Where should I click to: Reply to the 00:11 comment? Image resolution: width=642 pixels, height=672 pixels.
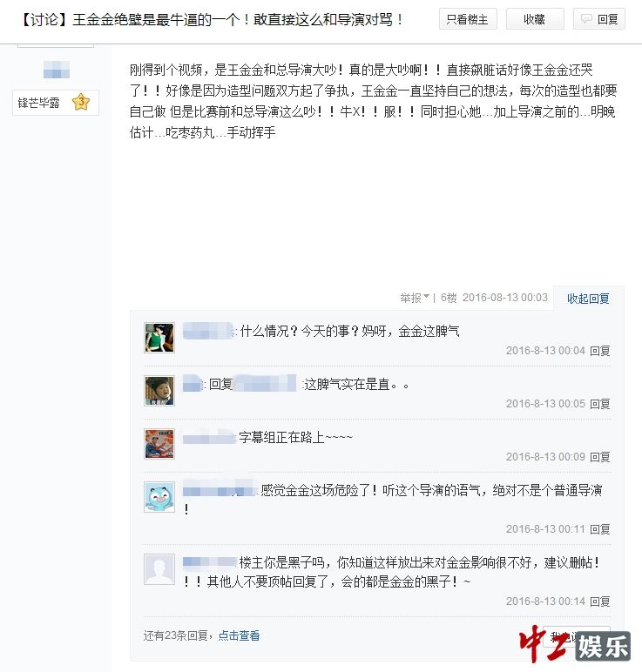(600, 530)
